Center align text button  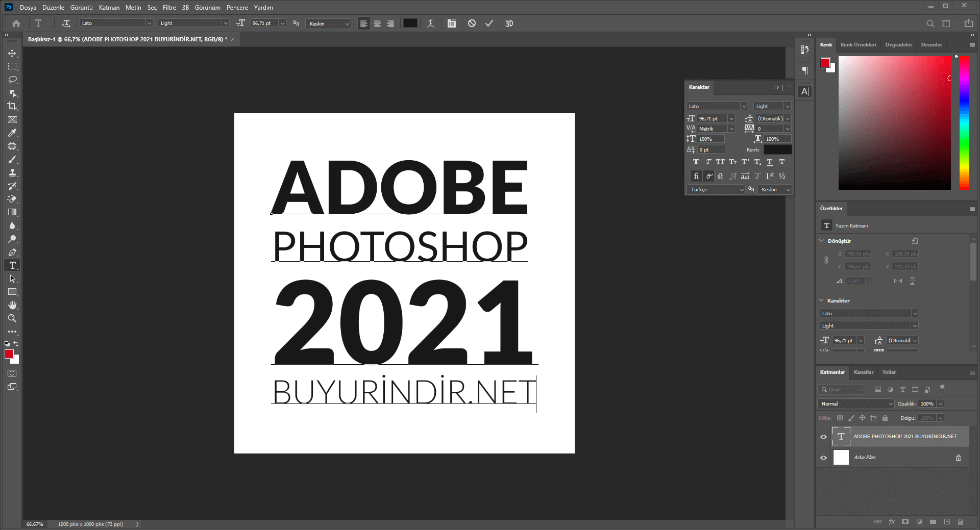coord(377,23)
